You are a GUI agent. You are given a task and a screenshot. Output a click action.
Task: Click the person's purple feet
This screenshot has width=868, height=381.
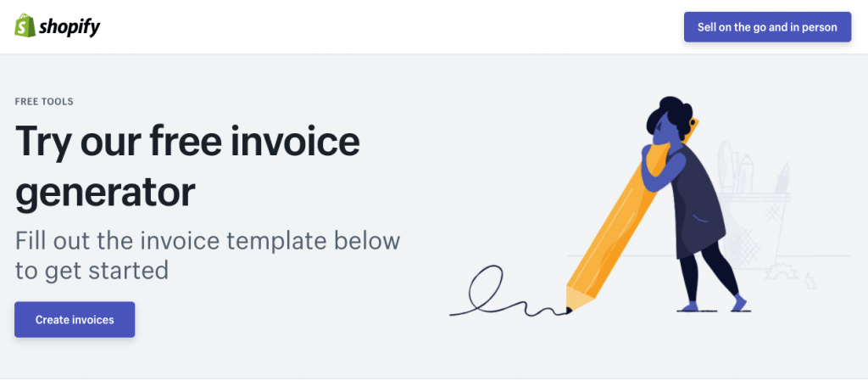coord(714,305)
